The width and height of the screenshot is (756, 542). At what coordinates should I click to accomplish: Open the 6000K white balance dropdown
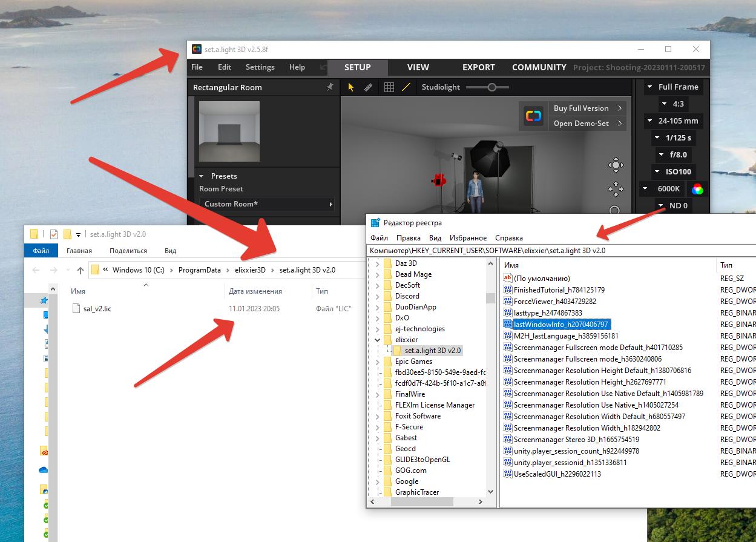663,188
